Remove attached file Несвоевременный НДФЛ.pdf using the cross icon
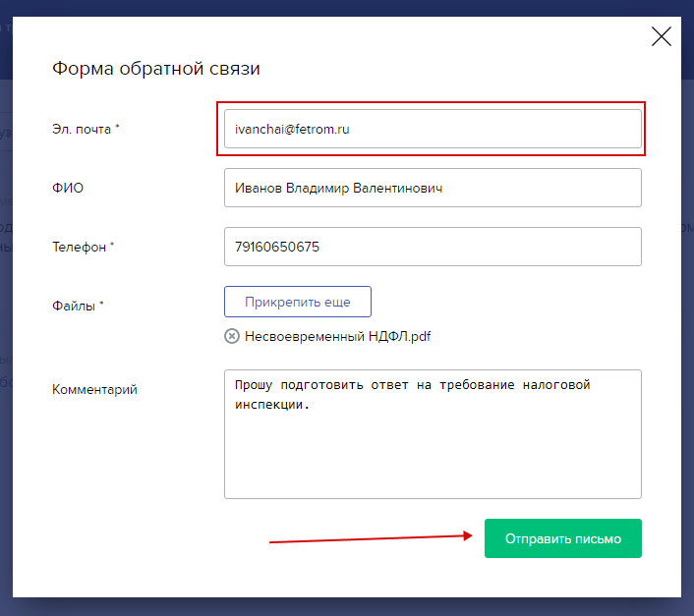 pyautogui.click(x=232, y=336)
